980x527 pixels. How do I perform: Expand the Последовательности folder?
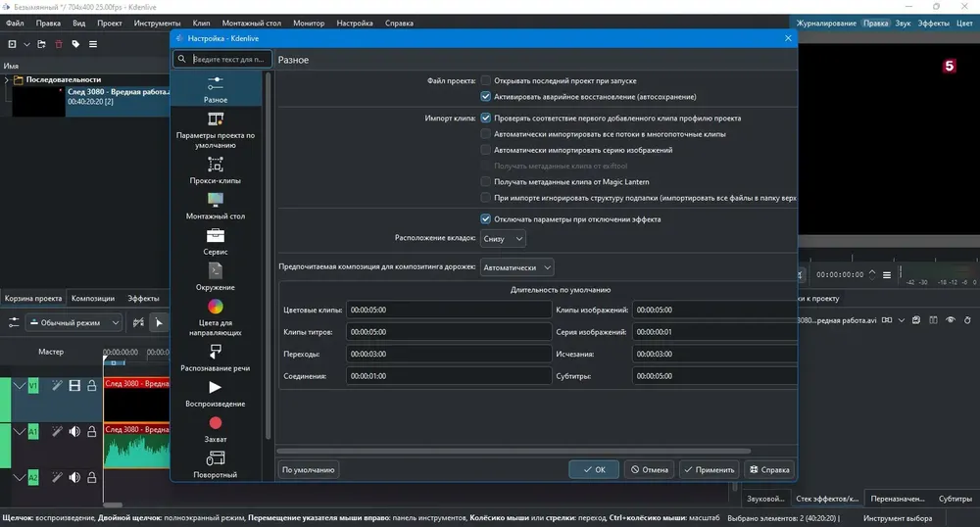[x=6, y=80]
